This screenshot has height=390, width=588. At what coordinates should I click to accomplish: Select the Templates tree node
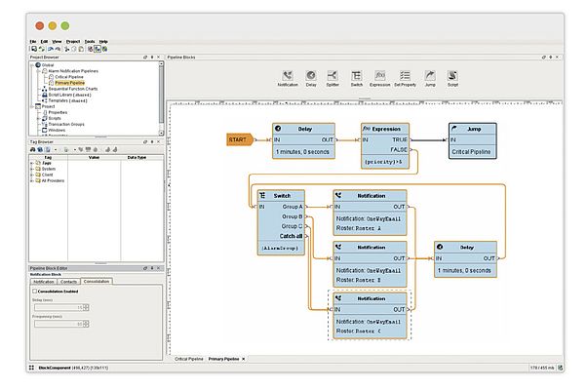67,100
